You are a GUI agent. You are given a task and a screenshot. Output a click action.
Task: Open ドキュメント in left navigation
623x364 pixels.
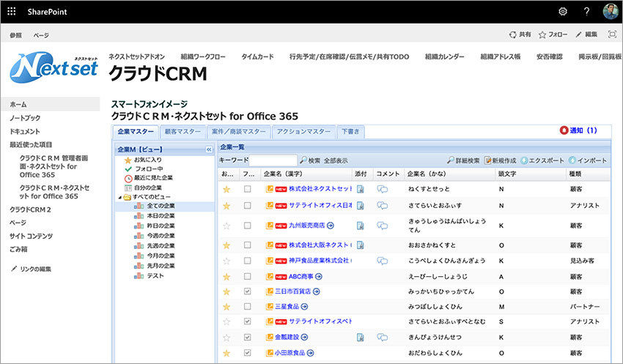25,131
